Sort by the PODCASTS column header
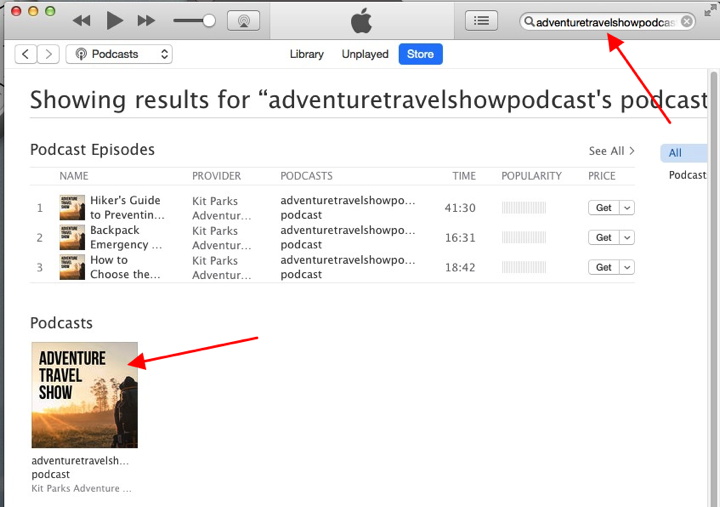 coord(306,176)
